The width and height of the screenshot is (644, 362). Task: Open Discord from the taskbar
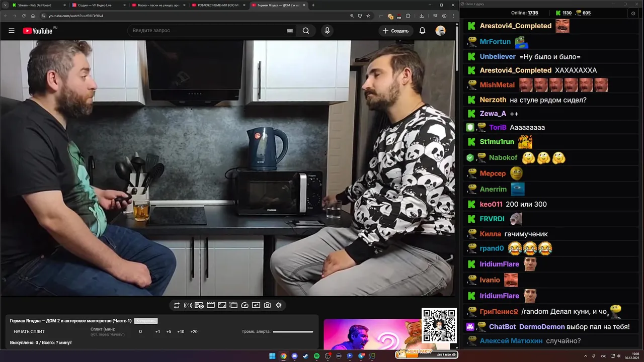click(x=294, y=356)
